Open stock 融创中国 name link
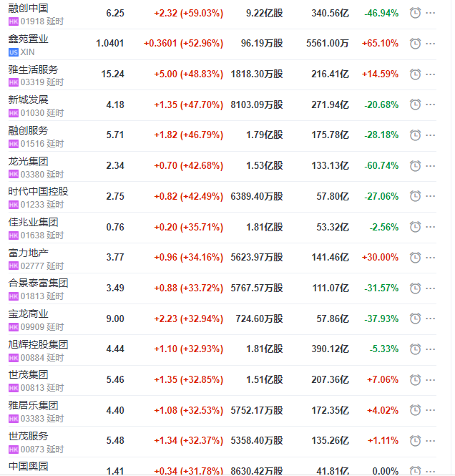455x476 pixels. point(28,8)
